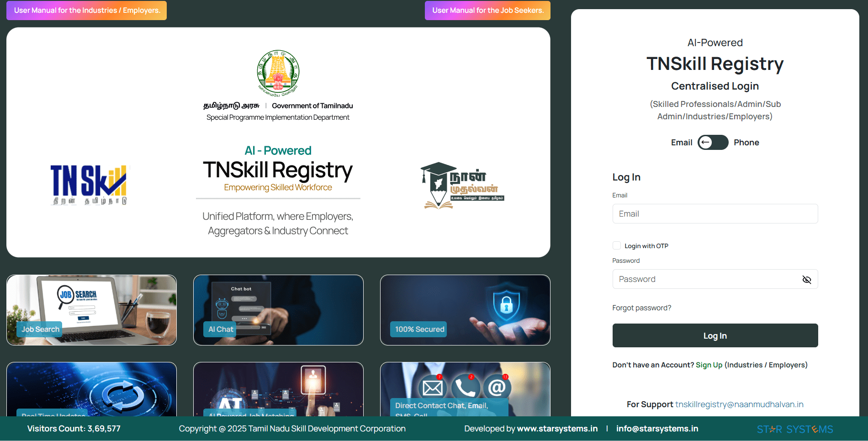Viewport: 868px width, 441px height.
Task: Click the Sign Up link
Action: (x=709, y=365)
